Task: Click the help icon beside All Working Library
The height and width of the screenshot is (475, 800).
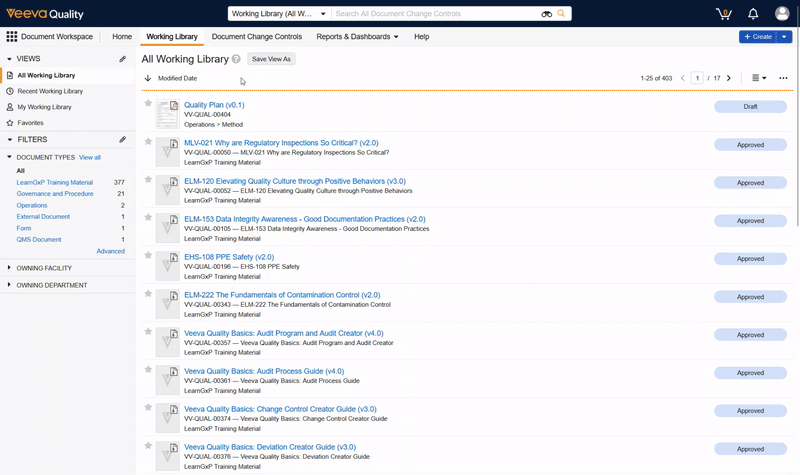Action: (236, 59)
